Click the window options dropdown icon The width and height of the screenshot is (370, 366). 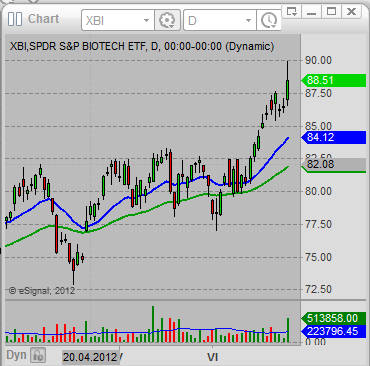[x=292, y=12]
